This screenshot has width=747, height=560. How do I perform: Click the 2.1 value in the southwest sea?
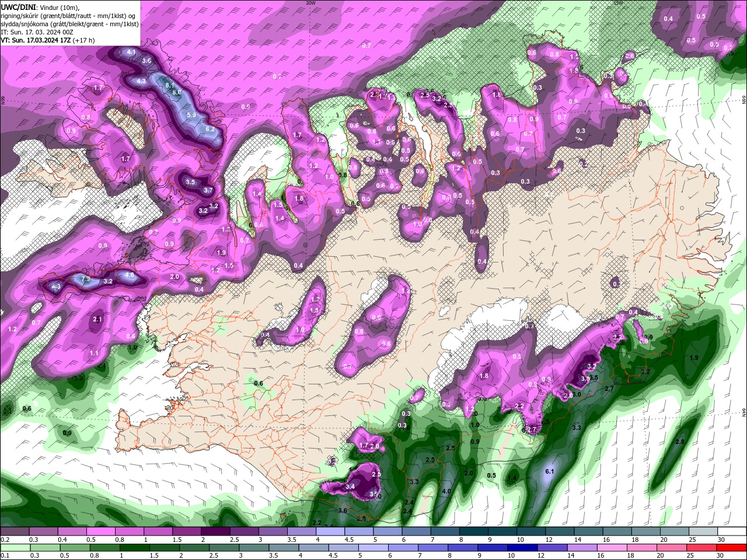[97, 320]
